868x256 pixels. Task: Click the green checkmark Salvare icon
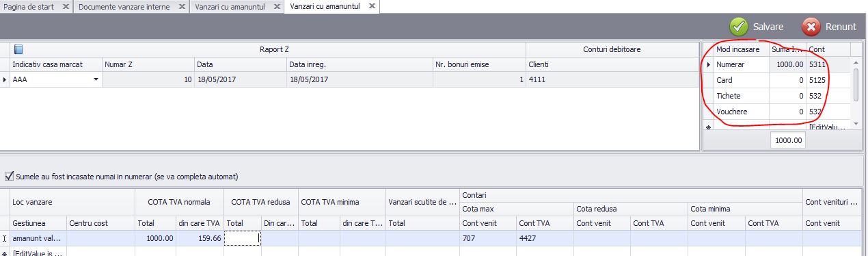pos(738,27)
